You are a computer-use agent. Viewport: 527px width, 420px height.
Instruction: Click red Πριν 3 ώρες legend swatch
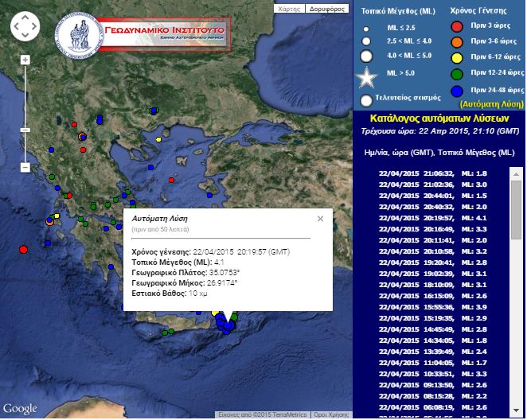[x=457, y=26]
